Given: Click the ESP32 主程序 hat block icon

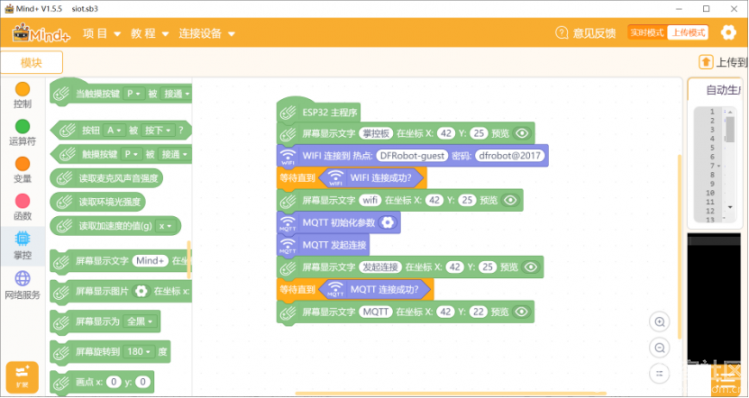Looking at the screenshot, I should (x=288, y=113).
